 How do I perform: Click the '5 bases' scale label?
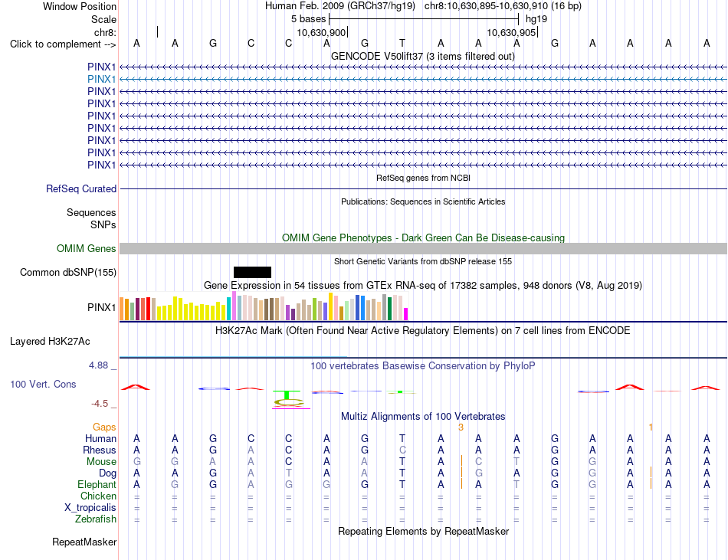pyautogui.click(x=308, y=19)
